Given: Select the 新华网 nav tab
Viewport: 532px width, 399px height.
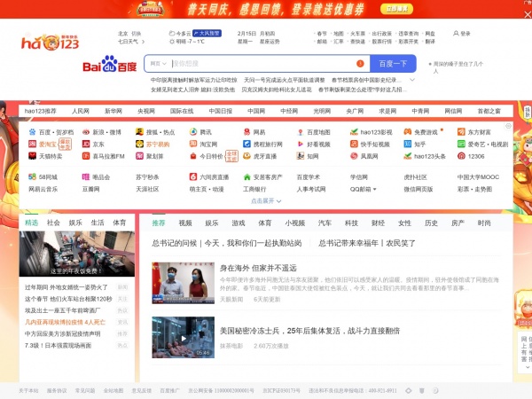Looking at the screenshot, I should 113,111.
